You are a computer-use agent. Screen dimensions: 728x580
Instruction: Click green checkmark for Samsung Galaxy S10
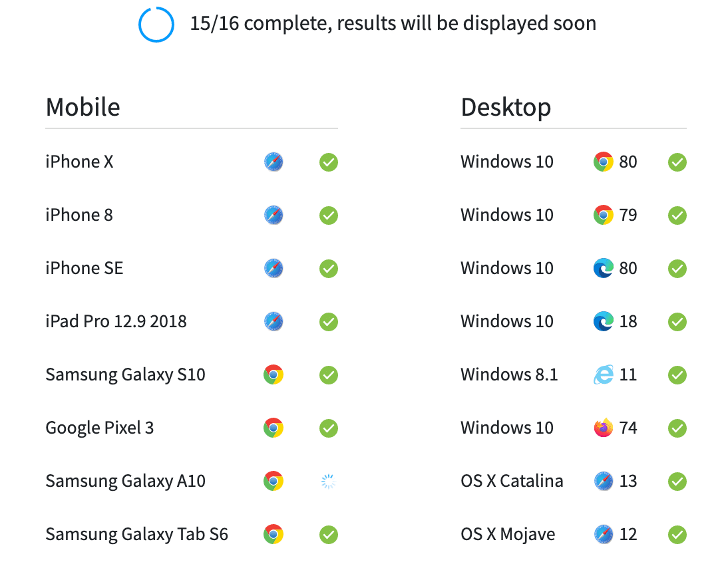tap(329, 375)
